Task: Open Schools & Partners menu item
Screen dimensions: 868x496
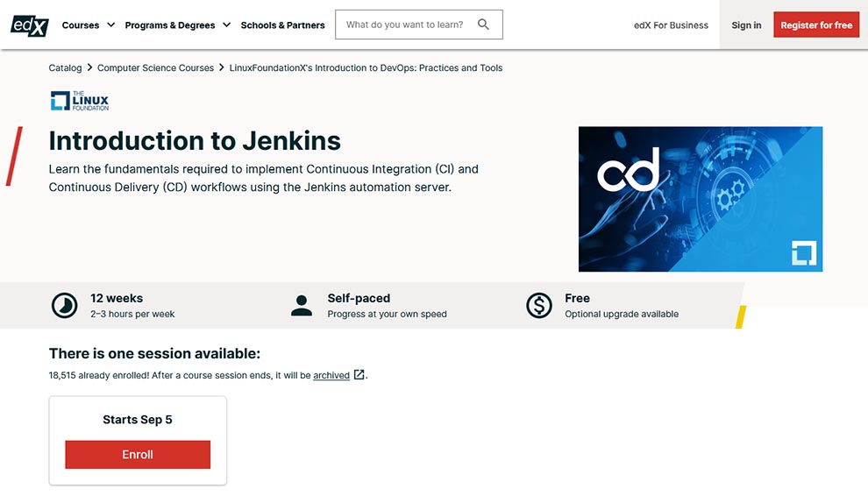Action: [x=282, y=25]
